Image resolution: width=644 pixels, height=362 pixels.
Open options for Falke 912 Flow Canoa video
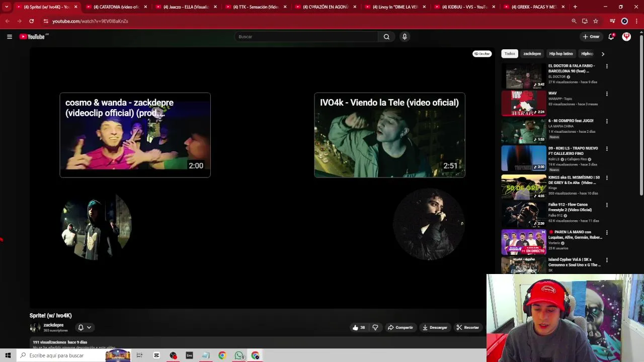click(607, 205)
